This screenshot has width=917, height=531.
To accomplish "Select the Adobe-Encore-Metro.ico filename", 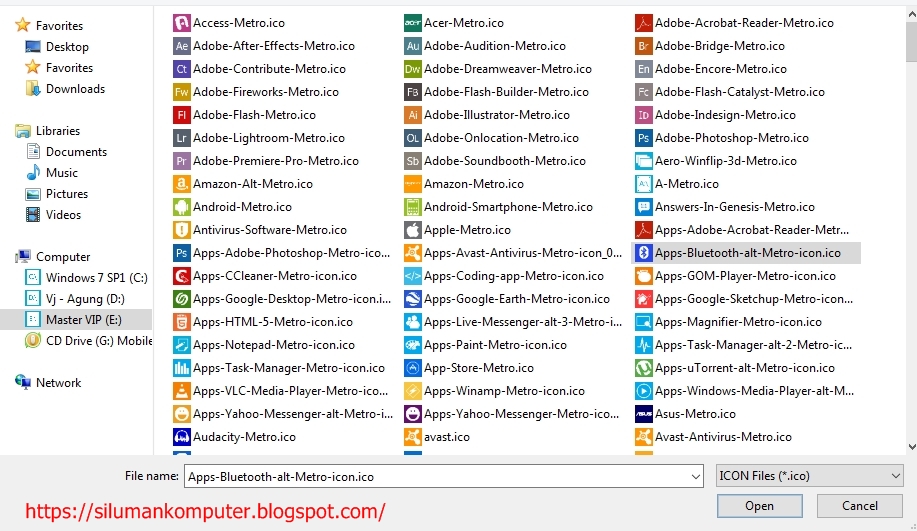I will 720,69.
